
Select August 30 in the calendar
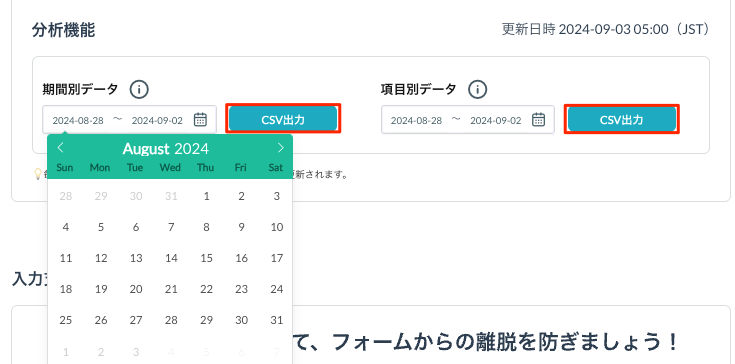tap(241, 320)
